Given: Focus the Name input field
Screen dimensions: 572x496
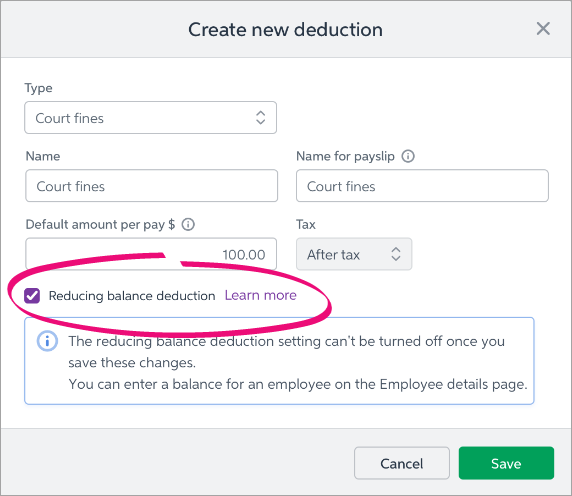Looking at the screenshot, I should (x=151, y=186).
